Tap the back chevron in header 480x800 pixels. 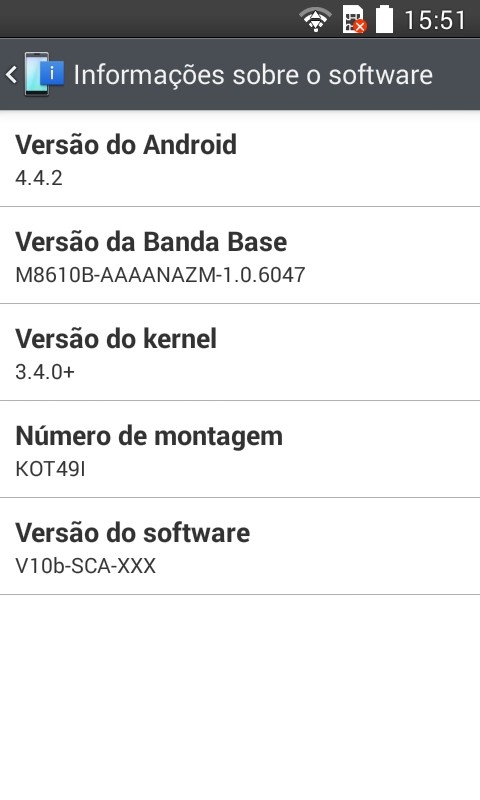pos(11,74)
